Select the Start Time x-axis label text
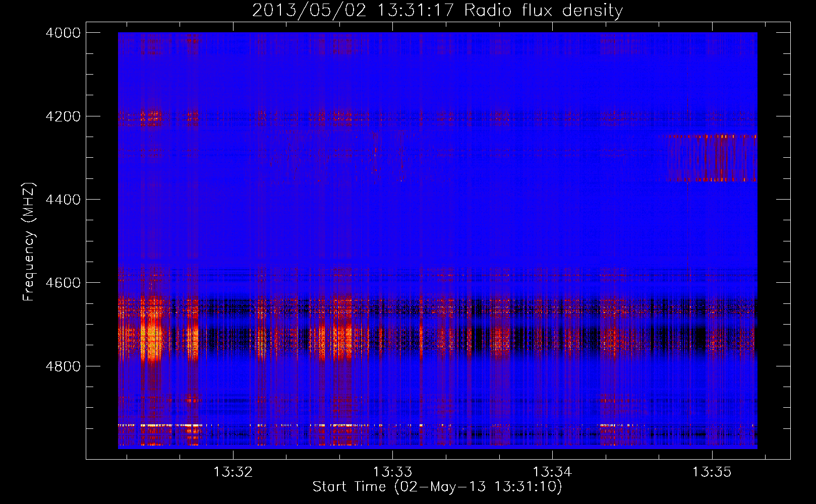The image size is (816, 504). coord(349,486)
